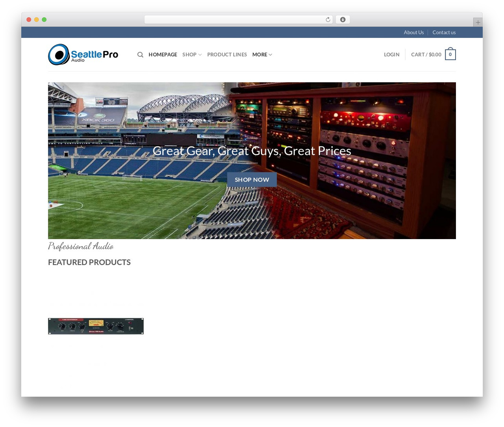Open the Contact us link
This screenshot has width=504, height=427.
point(444,32)
